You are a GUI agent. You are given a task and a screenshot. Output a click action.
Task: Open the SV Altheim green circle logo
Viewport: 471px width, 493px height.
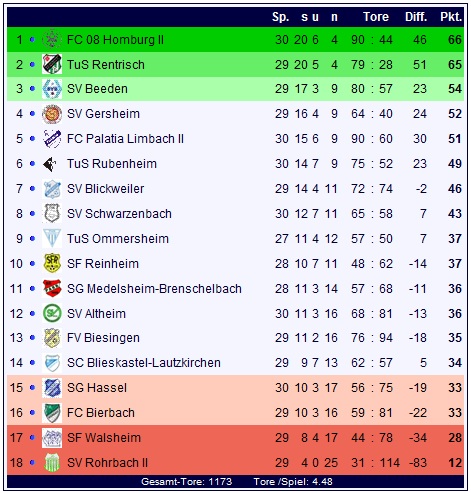[x=52, y=313]
